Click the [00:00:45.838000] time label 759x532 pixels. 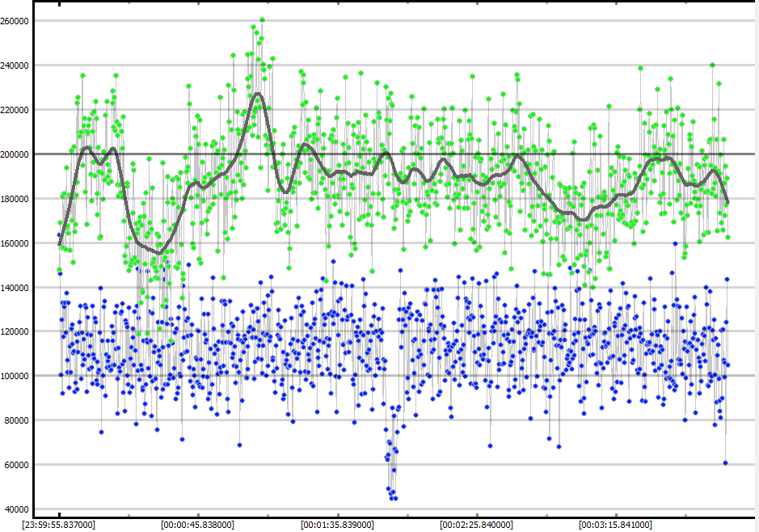tap(199, 525)
